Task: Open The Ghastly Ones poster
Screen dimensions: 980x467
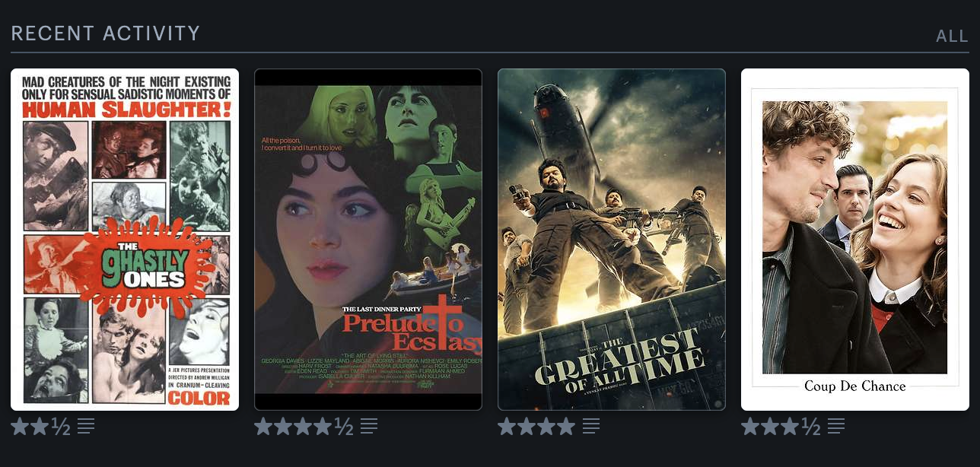Action: pyautogui.click(x=125, y=240)
